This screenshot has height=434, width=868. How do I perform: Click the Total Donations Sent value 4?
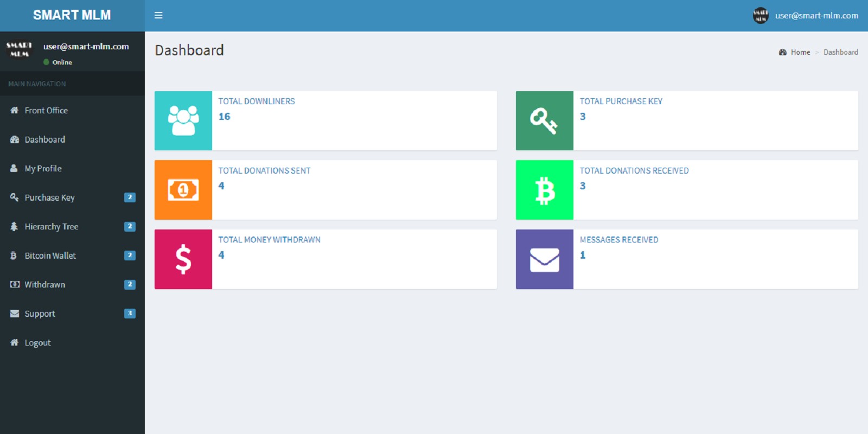(x=221, y=186)
